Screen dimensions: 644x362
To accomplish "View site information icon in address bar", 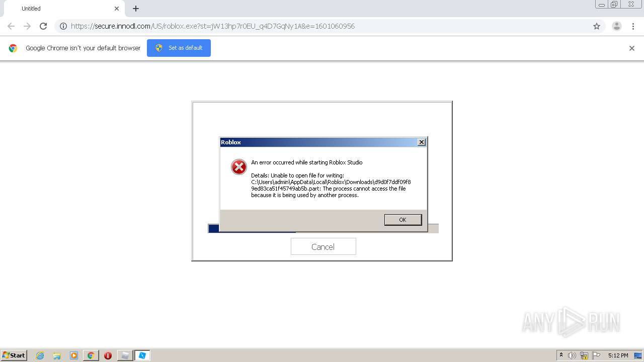I will coord(63,26).
